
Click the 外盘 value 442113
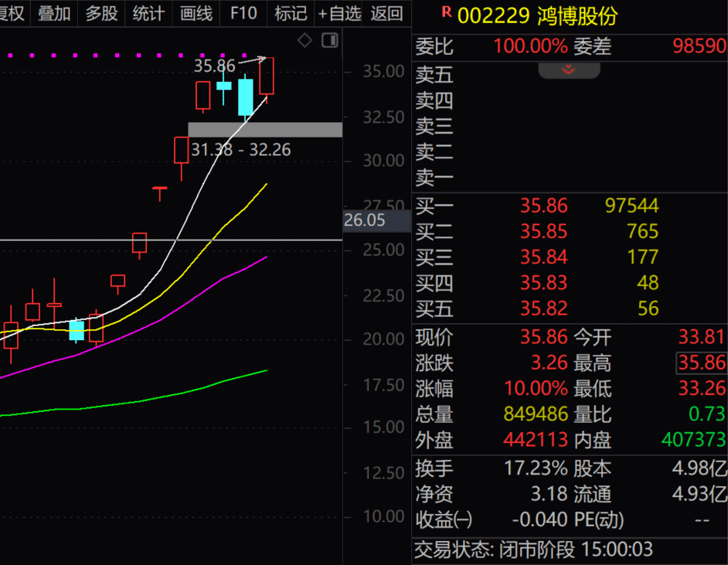(x=536, y=440)
